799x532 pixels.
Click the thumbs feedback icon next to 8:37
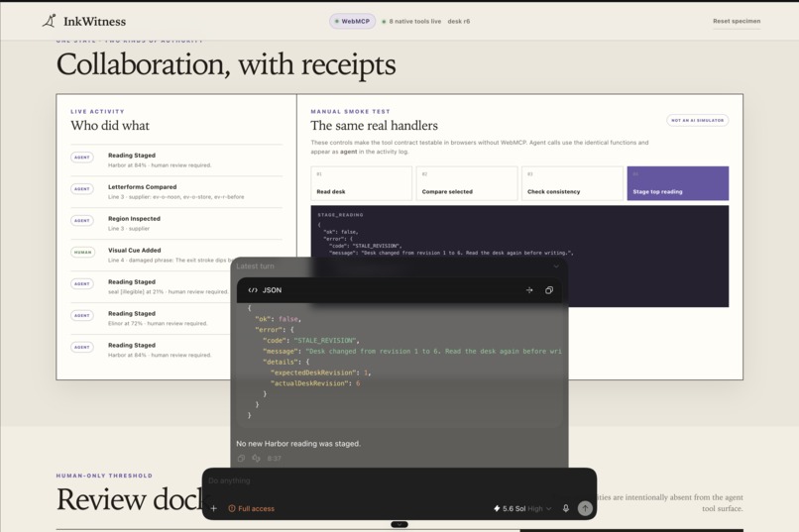click(x=256, y=458)
